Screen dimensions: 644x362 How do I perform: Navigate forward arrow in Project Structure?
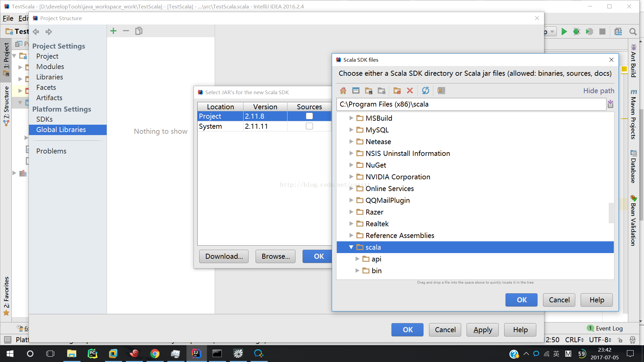pos(49,32)
